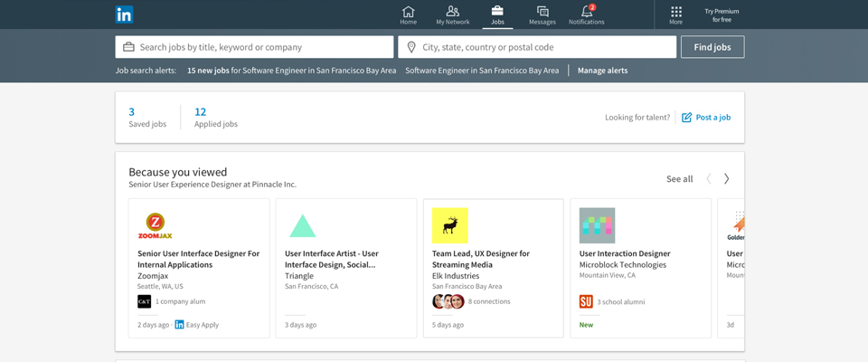Click 'Seattle, WA, US' location text

[x=160, y=287]
